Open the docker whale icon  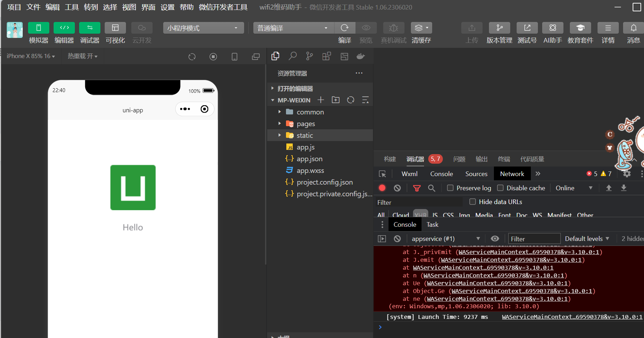click(x=361, y=56)
